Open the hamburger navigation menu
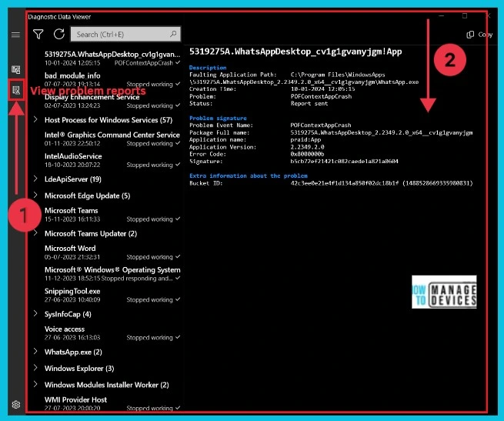Screen dimensions: 504x421 [15, 35]
